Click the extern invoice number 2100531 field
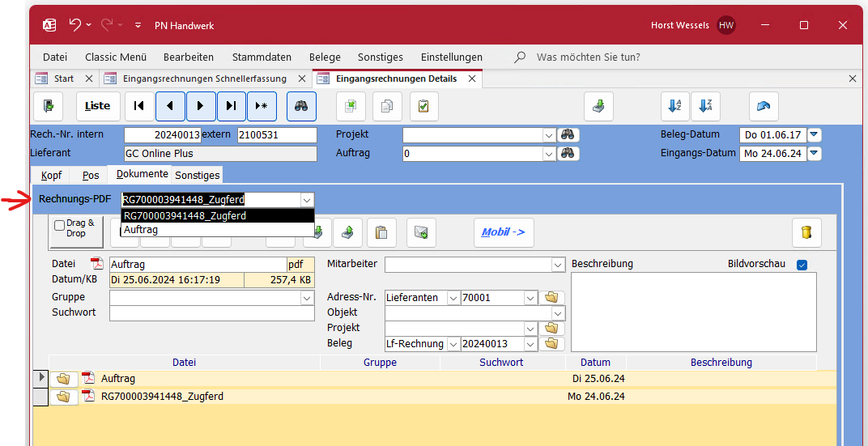Image resolution: width=868 pixels, height=446 pixels. coord(277,135)
